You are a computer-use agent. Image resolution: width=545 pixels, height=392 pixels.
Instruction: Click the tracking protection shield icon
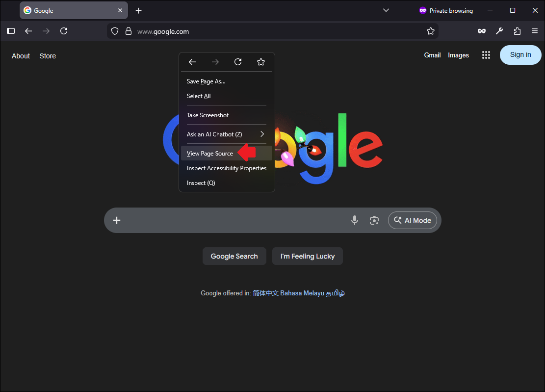pyautogui.click(x=115, y=31)
